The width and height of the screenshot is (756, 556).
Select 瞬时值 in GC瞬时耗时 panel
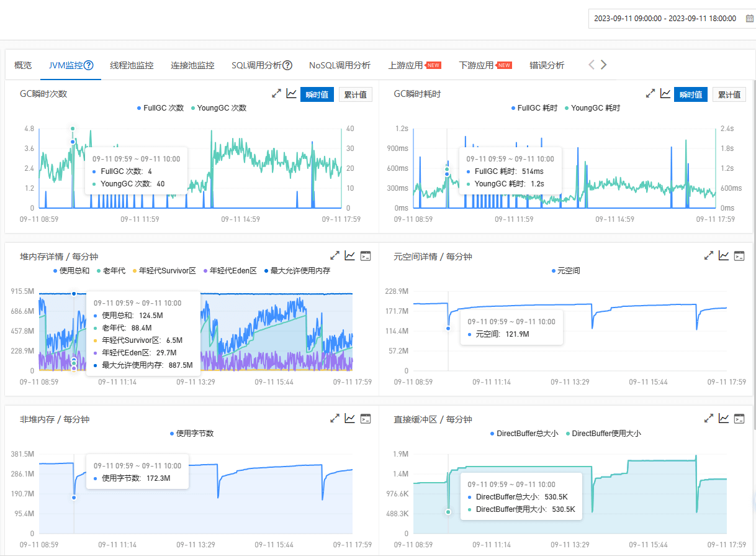pos(691,94)
